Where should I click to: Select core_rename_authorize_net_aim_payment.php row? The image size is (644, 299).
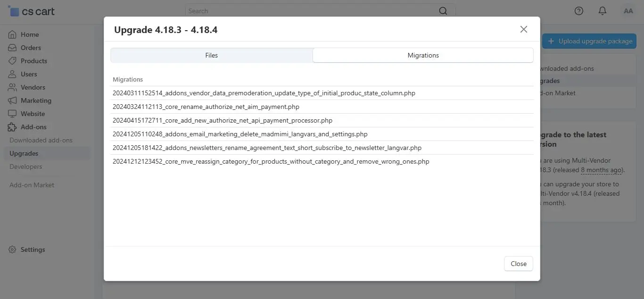click(322, 107)
